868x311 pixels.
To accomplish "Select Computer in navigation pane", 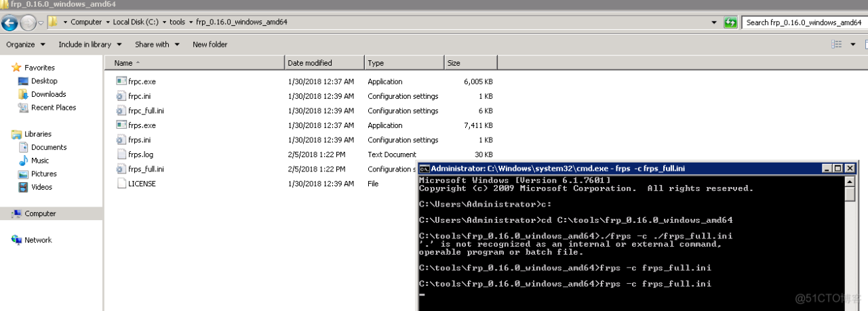I will [x=40, y=213].
